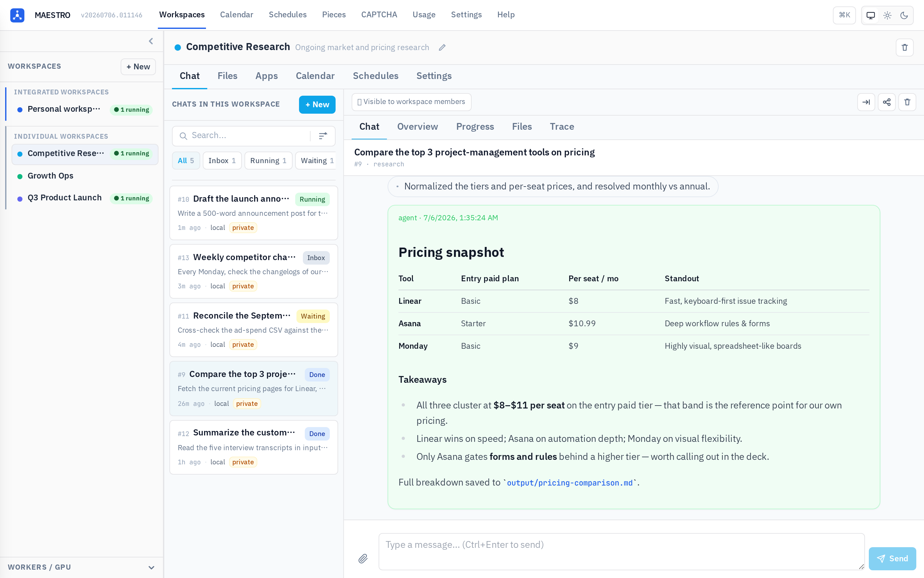Image resolution: width=924 pixels, height=578 pixels.
Task: Share this chat
Action: tap(886, 102)
